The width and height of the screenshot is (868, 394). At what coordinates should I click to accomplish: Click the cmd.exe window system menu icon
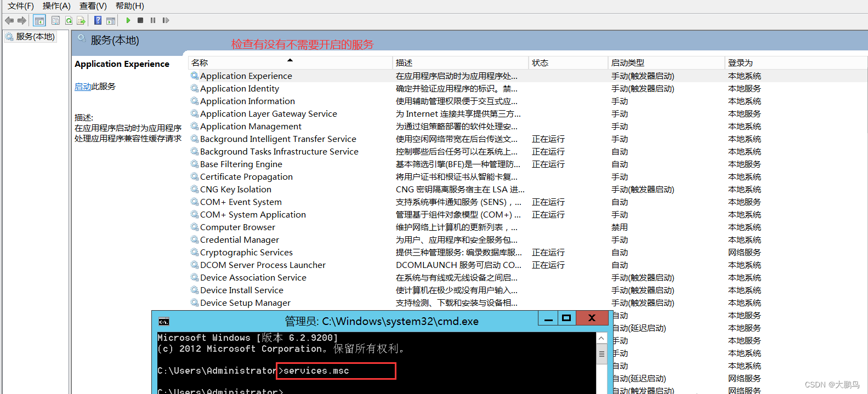click(163, 322)
